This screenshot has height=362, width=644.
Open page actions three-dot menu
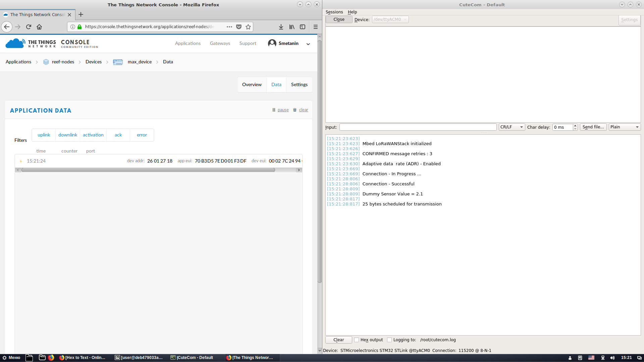point(229,27)
